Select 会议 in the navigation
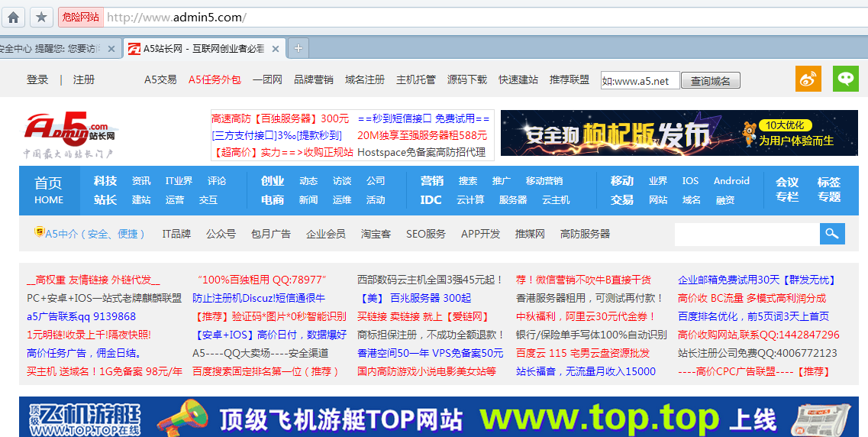Viewport: 868px width, 437px height. coord(786,182)
